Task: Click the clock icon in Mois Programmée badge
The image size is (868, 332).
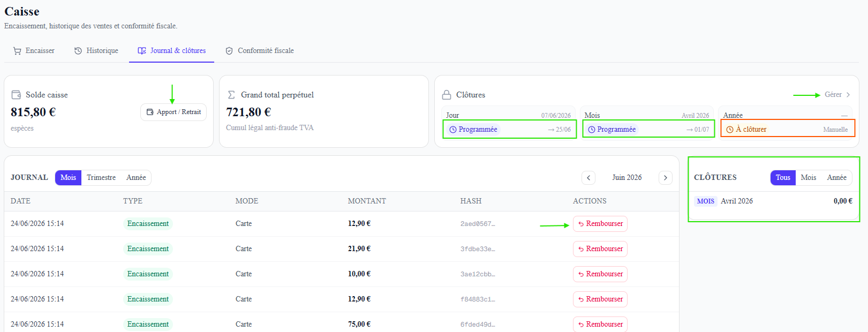Action: pyautogui.click(x=592, y=130)
